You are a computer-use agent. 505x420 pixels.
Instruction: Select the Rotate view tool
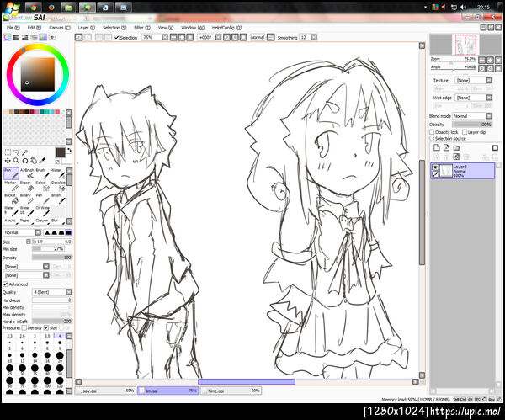click(x=24, y=161)
